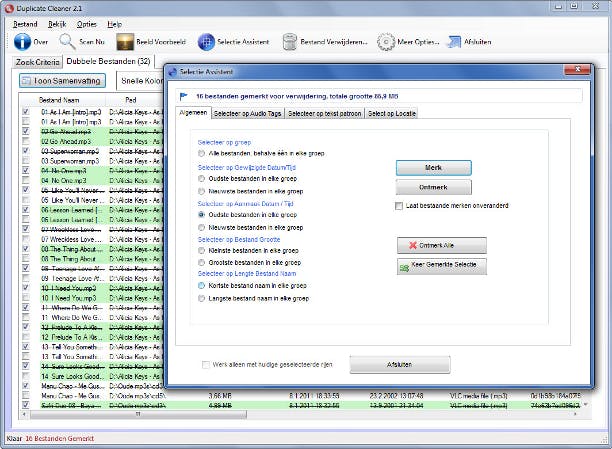Viewport: 612px width, 449px height.
Task: Open the Opties menu
Action: click(x=87, y=24)
